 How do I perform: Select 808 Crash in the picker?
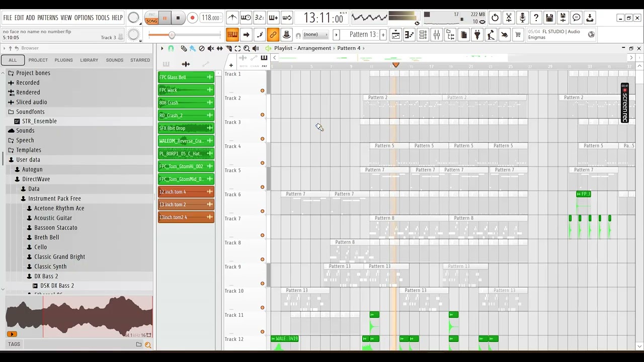pos(186,103)
